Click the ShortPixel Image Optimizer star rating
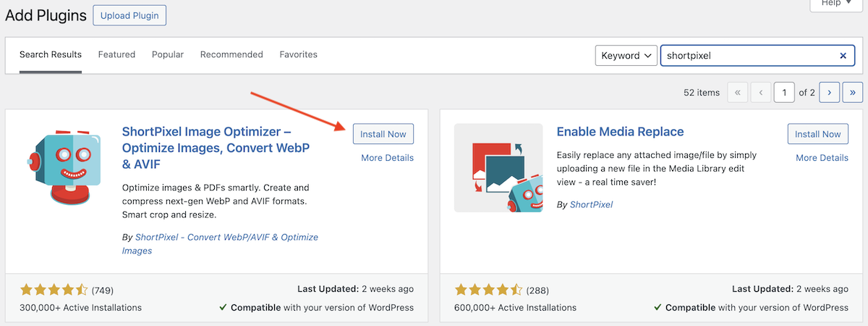This screenshot has height=326, width=868. pyautogui.click(x=54, y=290)
